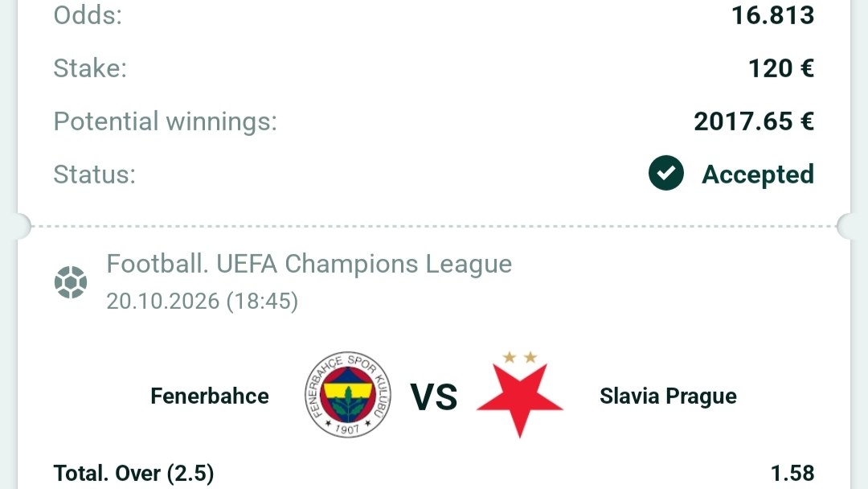868x489 pixels.
Task: Click the Slavia Prague red star logo
Action: (x=520, y=400)
